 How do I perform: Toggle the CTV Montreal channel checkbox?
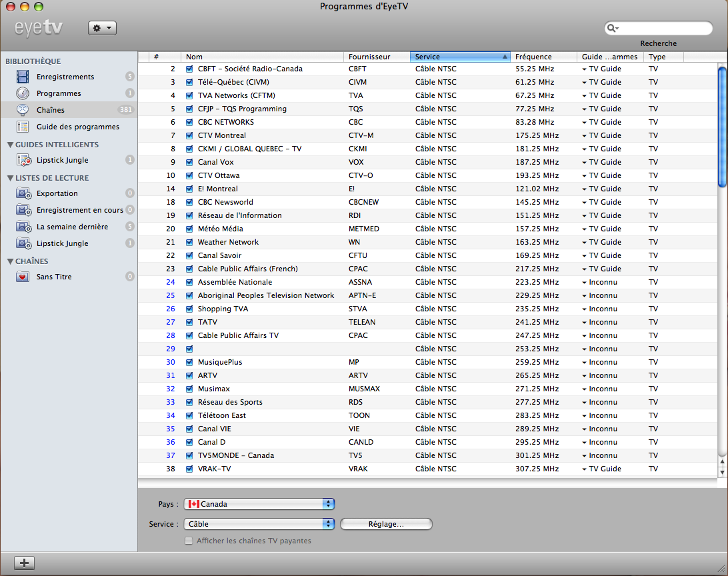189,135
